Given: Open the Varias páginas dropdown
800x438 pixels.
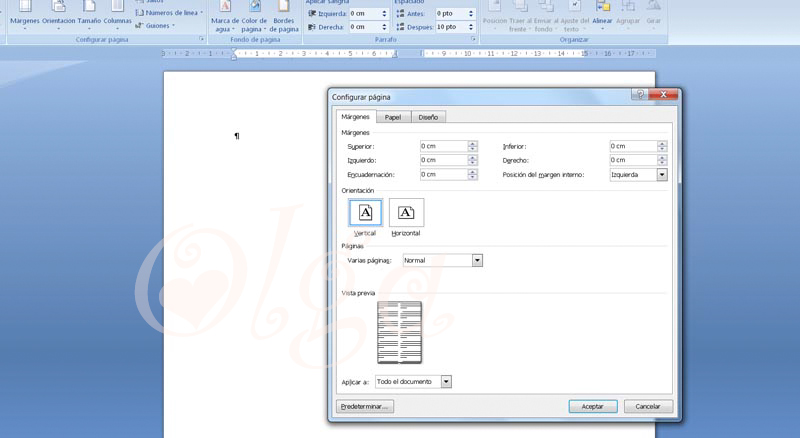Looking at the screenshot, I should [442, 260].
